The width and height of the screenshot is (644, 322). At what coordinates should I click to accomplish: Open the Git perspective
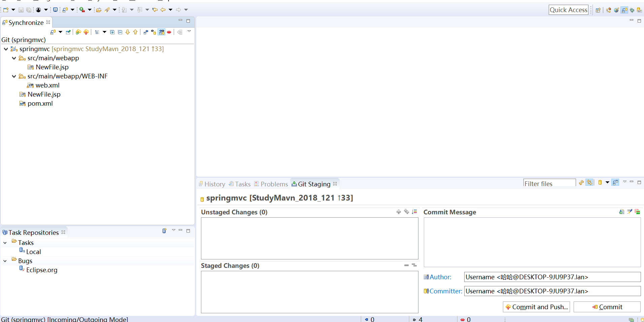pos(639,10)
